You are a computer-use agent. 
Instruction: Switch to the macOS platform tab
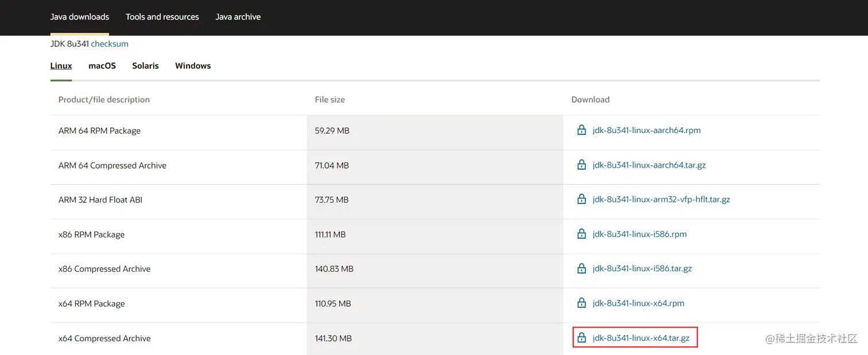(x=102, y=66)
